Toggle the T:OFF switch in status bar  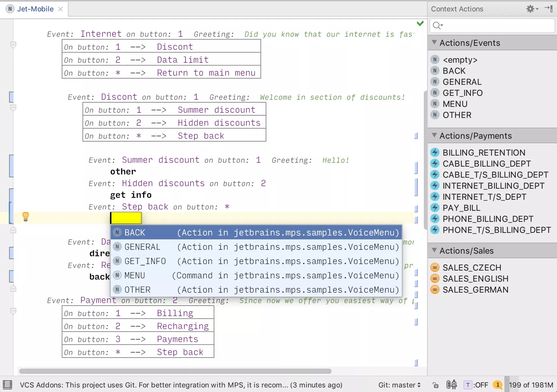point(477,385)
